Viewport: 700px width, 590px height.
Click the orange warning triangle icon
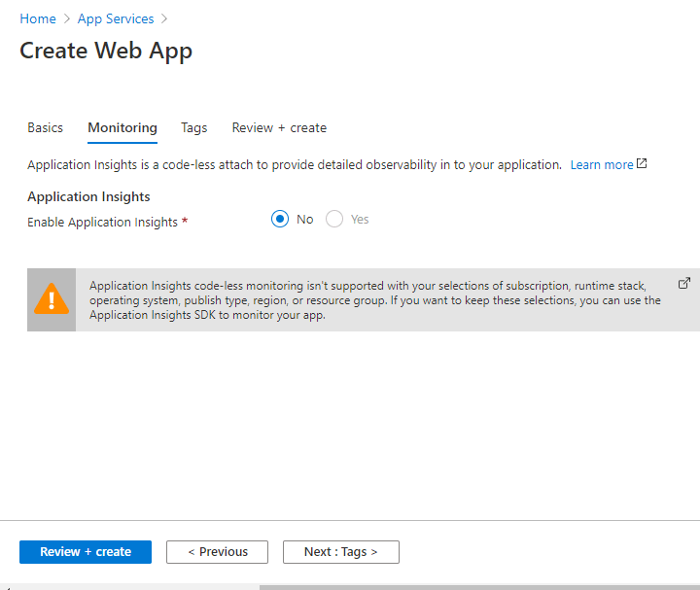(x=52, y=299)
